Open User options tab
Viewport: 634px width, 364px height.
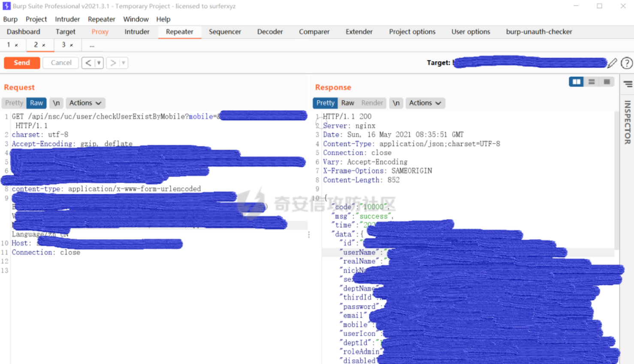click(471, 32)
